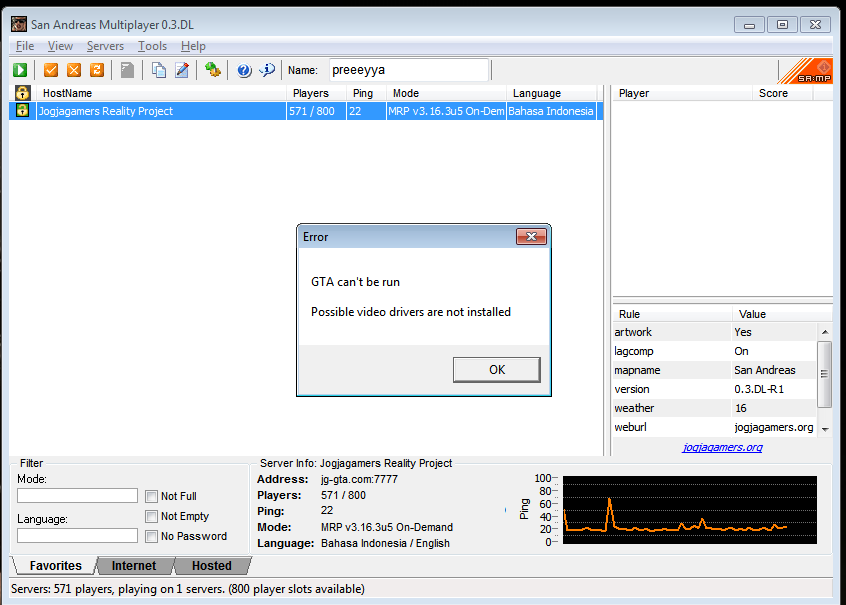
Task: Minimize the San Andreas Multiplayer window
Action: (749, 25)
